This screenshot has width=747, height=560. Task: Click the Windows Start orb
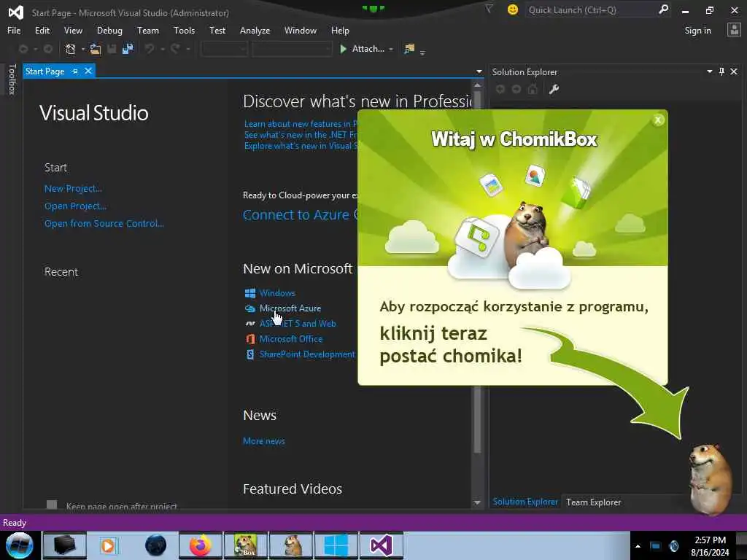[x=20, y=545]
